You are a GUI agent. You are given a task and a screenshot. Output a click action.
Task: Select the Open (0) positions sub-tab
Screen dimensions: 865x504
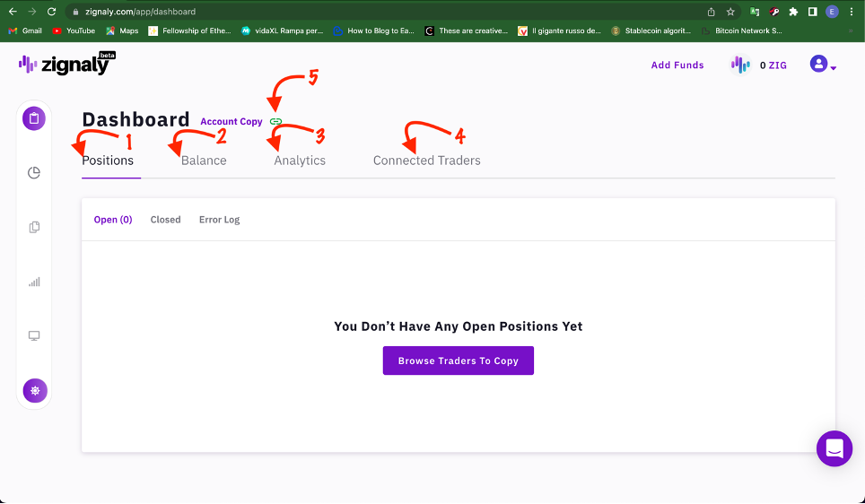(x=113, y=220)
